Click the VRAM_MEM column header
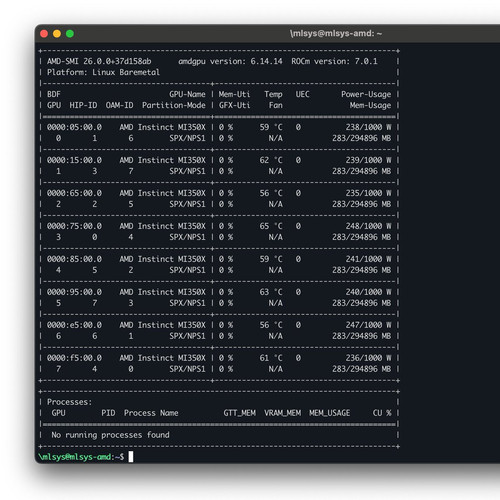The width and height of the screenshot is (500, 500). click(283, 413)
